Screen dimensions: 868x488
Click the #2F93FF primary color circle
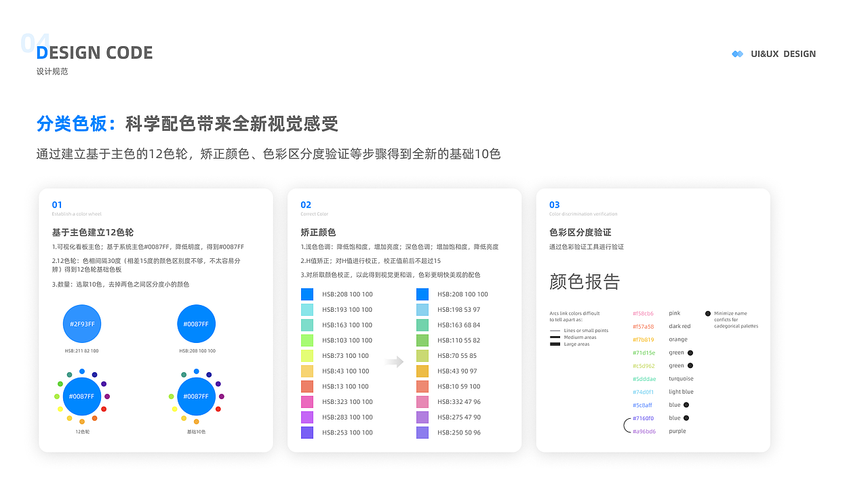click(x=82, y=324)
